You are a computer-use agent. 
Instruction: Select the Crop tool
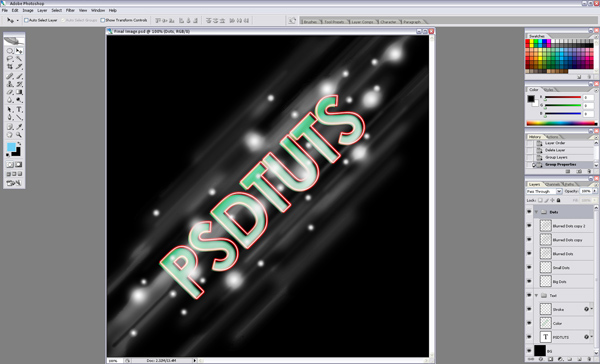click(x=10, y=67)
